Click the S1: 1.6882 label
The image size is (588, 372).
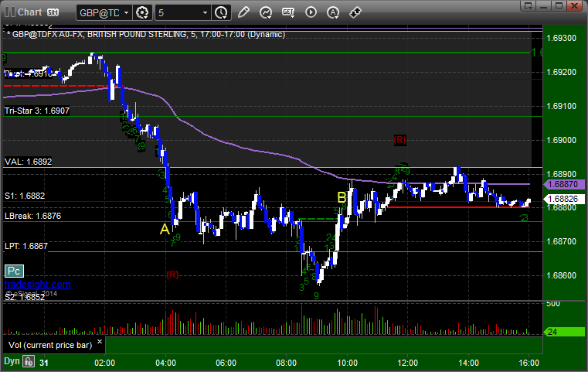[25, 196]
